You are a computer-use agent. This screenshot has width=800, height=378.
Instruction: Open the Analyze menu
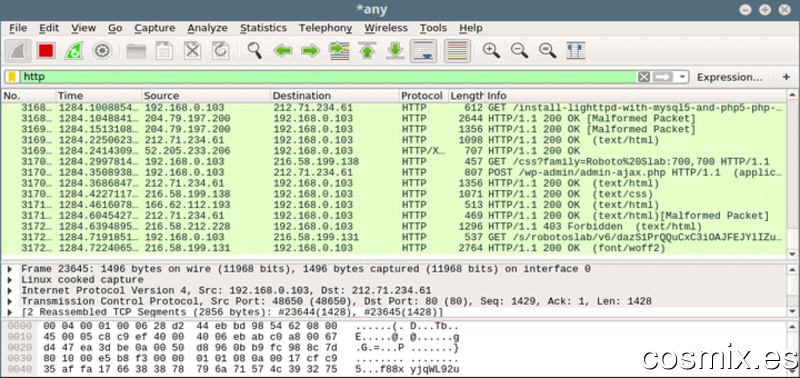pos(207,28)
